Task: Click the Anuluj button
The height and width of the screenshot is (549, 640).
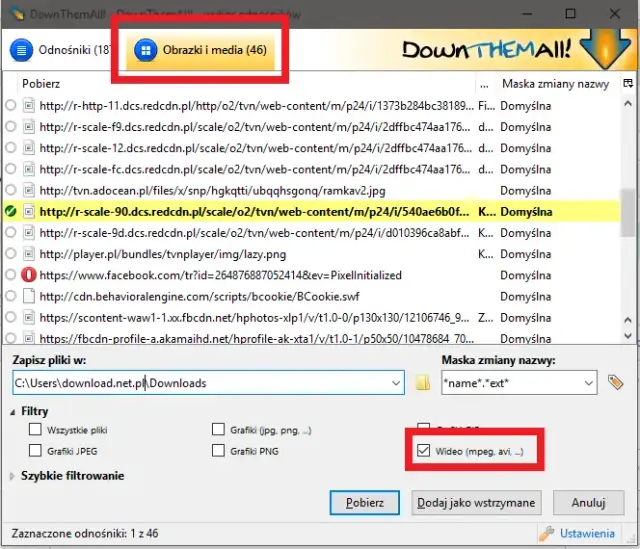Action: coord(589,502)
